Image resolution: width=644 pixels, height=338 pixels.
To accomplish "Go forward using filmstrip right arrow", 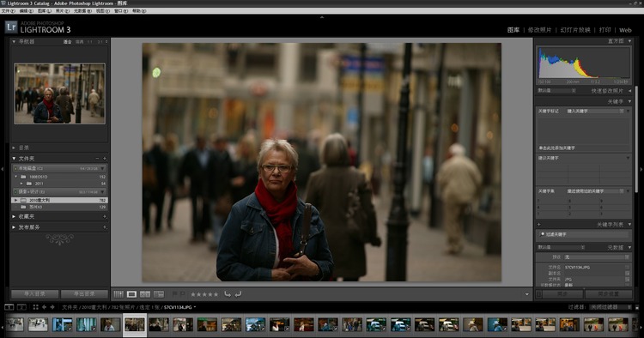I will [52, 307].
